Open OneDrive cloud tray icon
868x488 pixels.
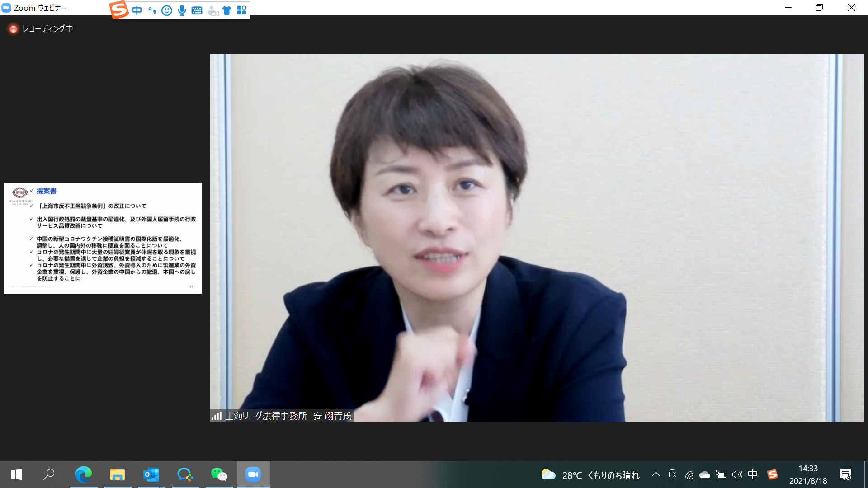pos(705,474)
